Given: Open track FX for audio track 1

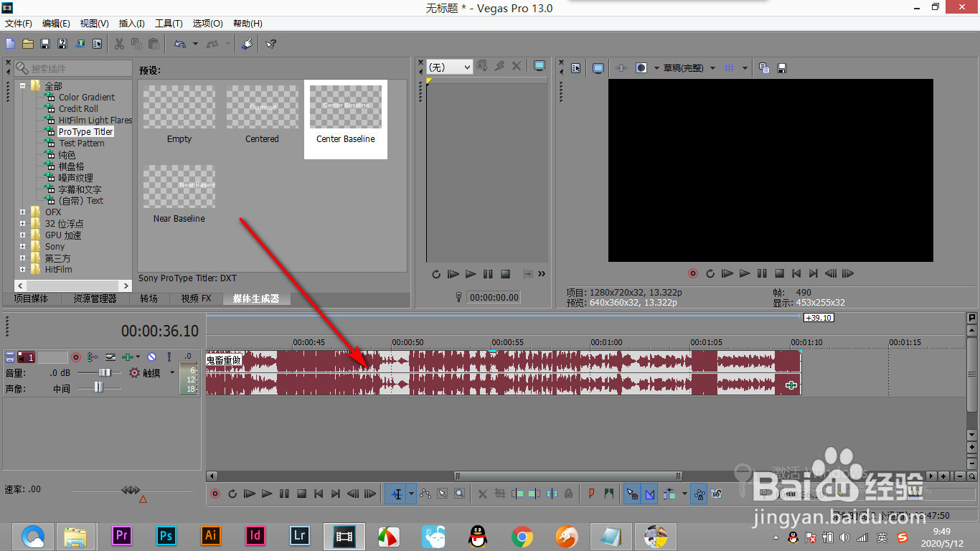Looking at the screenshot, I should pyautogui.click(x=129, y=357).
